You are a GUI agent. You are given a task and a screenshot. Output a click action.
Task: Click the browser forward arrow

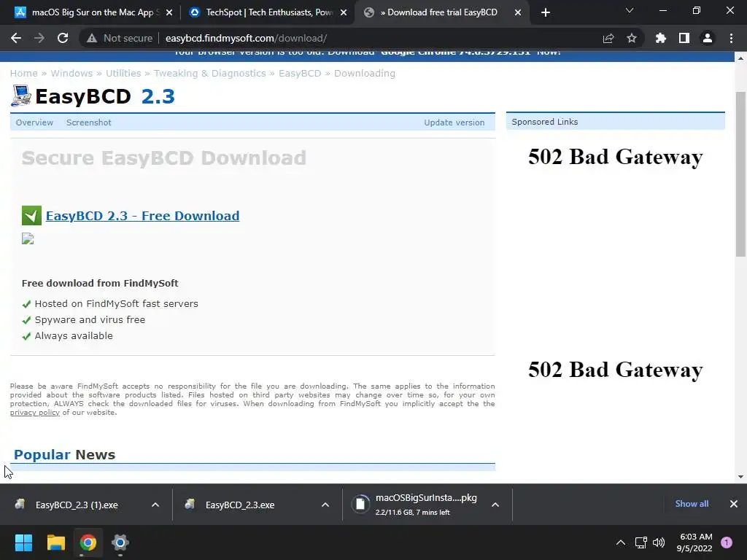tap(39, 38)
